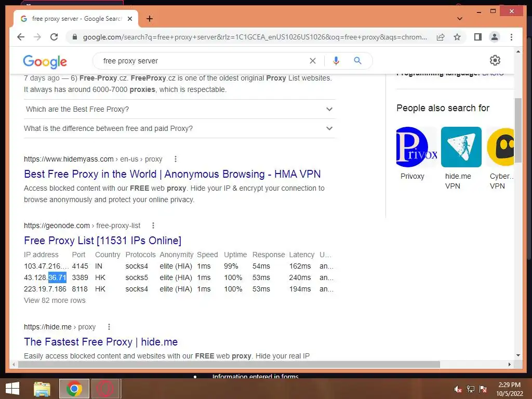The image size is (532, 399).
Task: Click latency value 240ms
Action: [300, 277]
